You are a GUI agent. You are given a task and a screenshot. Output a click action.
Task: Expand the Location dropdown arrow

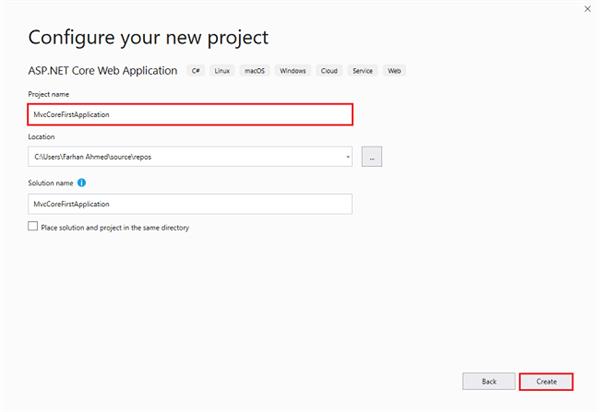tap(347, 157)
